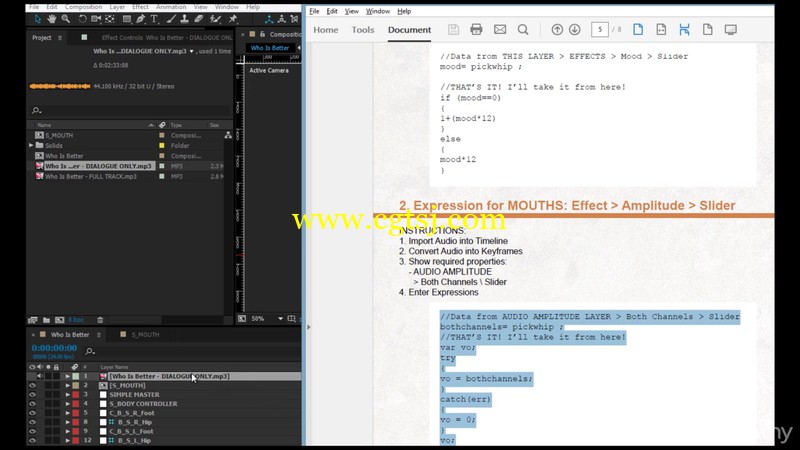The width and height of the screenshot is (800, 450).
Task: Hide the S_BODY CONTROLLER layer eye icon
Action: (32, 404)
